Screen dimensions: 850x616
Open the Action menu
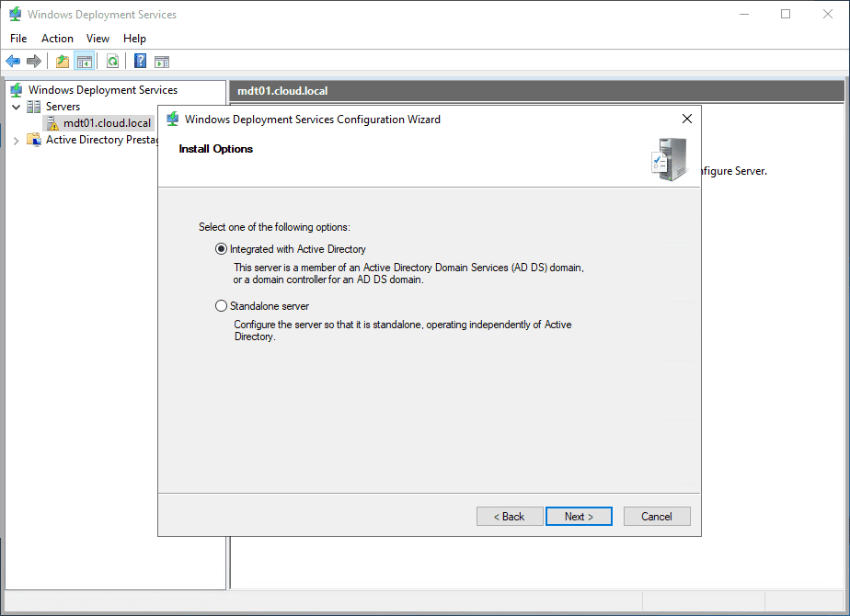coord(57,39)
